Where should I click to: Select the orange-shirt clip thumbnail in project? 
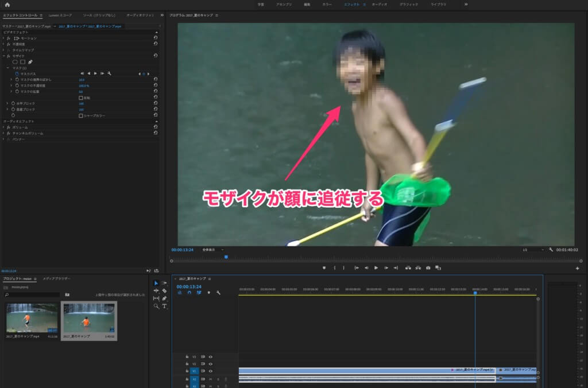pyautogui.click(x=88, y=319)
